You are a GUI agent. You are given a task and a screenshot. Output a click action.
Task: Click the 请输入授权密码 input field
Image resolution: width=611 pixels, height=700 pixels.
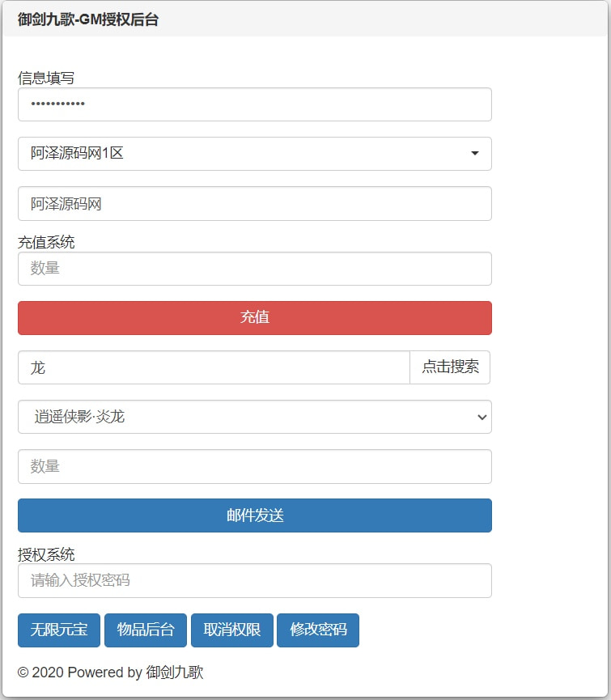pyautogui.click(x=254, y=580)
